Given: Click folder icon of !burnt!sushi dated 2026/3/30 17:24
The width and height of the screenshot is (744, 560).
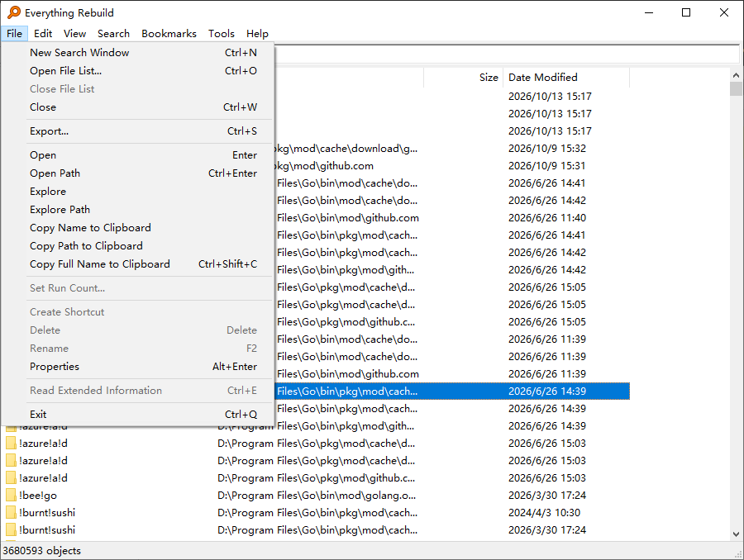Looking at the screenshot, I should click(x=11, y=530).
